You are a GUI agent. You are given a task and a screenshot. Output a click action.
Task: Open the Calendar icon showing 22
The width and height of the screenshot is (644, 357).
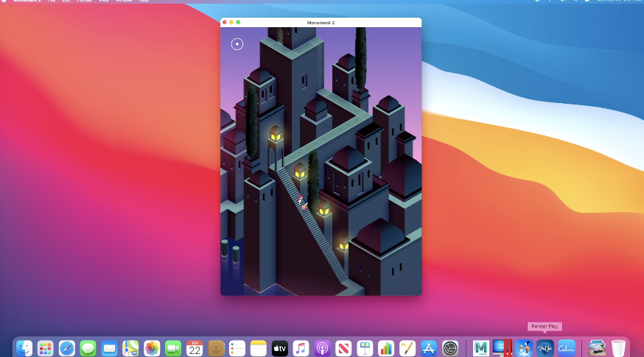click(x=195, y=348)
